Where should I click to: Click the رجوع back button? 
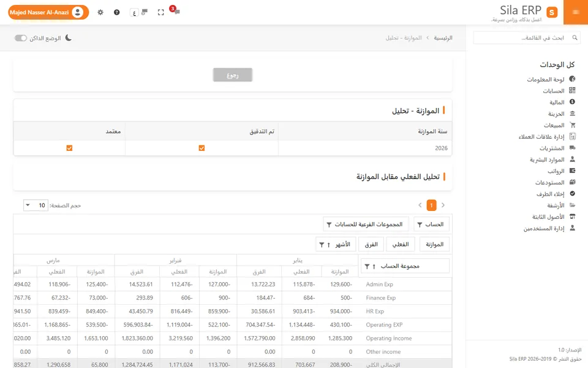[x=233, y=75]
